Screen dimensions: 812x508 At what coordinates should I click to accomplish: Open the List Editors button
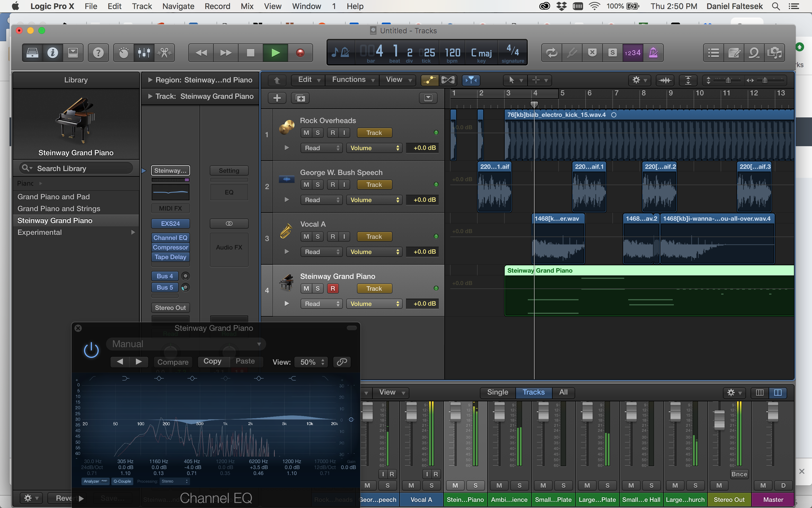713,53
